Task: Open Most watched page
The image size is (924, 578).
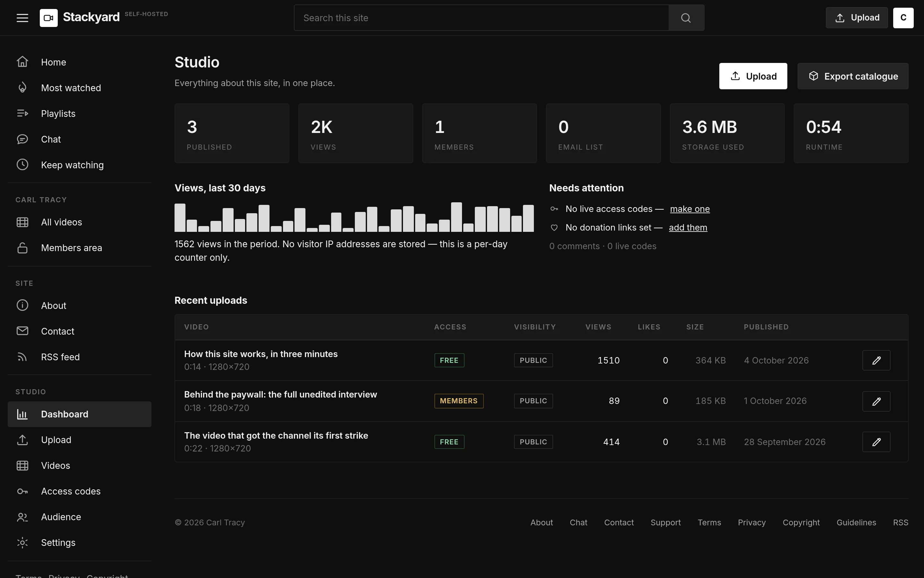Action: point(80,88)
